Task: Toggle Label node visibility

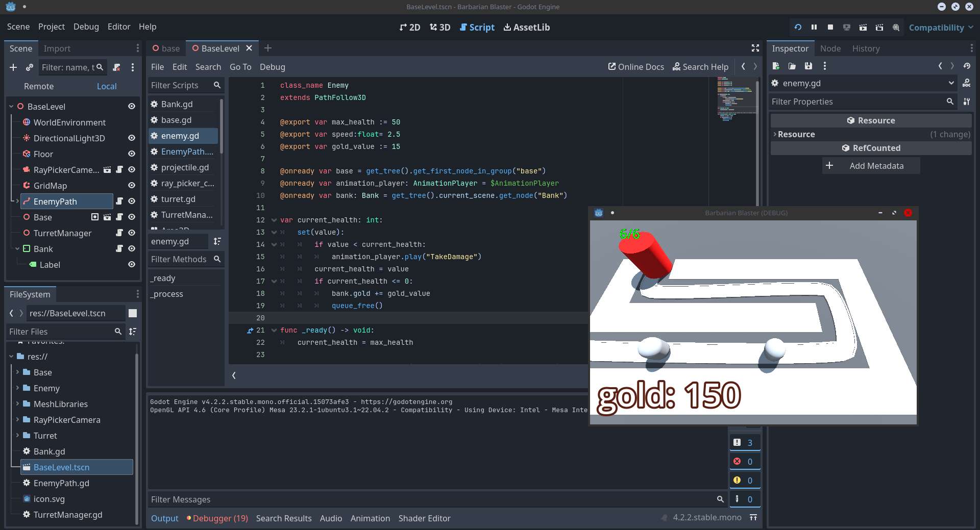Action: tap(132, 265)
